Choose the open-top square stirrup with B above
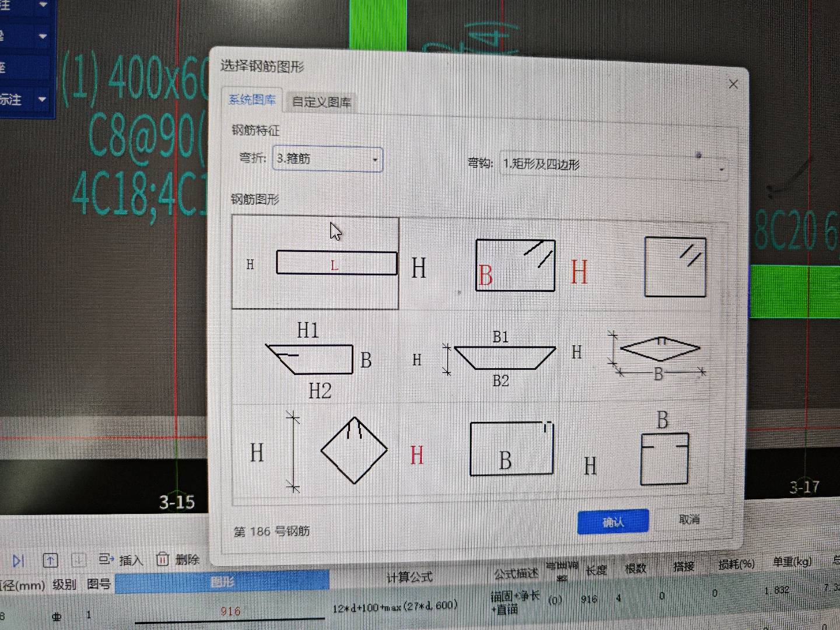Screen dimensions: 840x630 pos(642,449)
